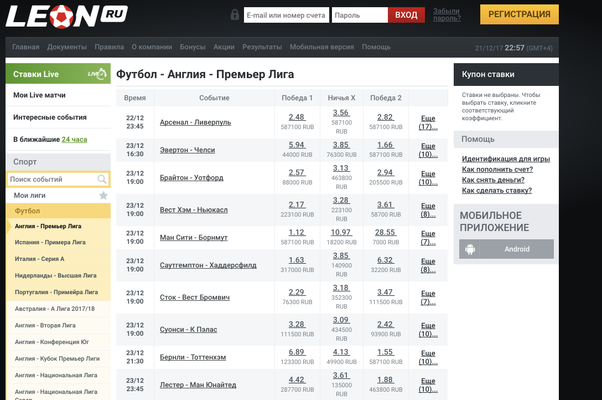The width and height of the screenshot is (602, 400).
Task: Click the star icon next to Мои лиги
Action: point(103,196)
